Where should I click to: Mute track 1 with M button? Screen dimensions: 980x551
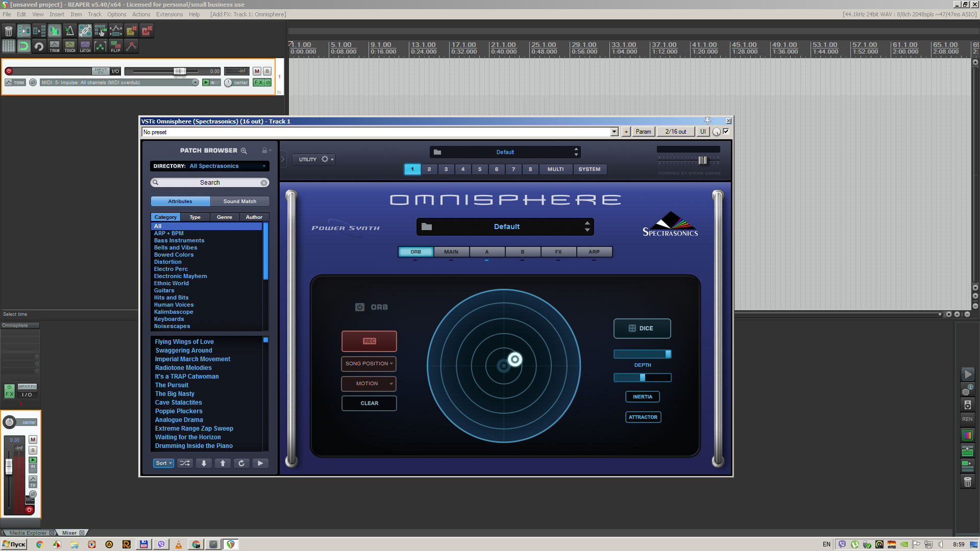[x=257, y=71]
